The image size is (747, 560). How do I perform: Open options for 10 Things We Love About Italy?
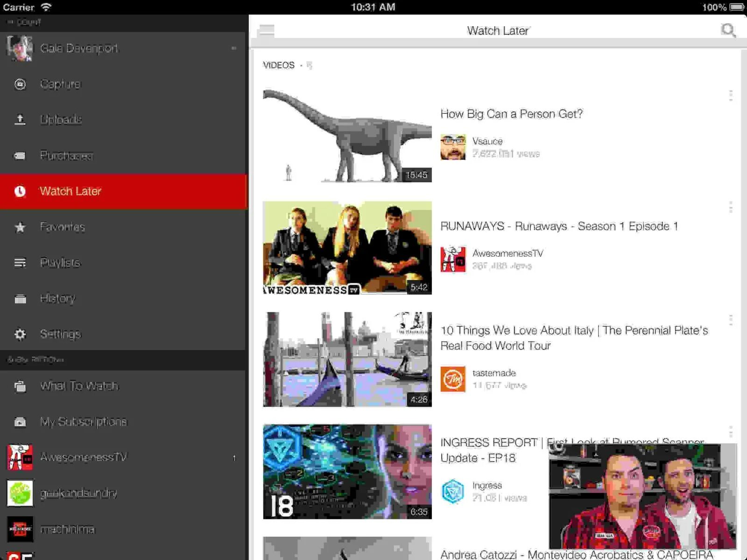(731, 320)
